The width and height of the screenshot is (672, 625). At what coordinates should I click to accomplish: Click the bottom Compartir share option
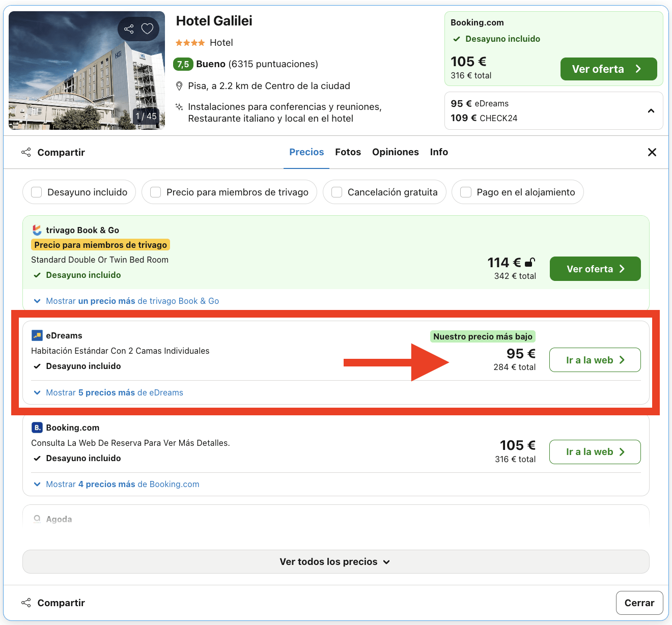click(x=53, y=603)
